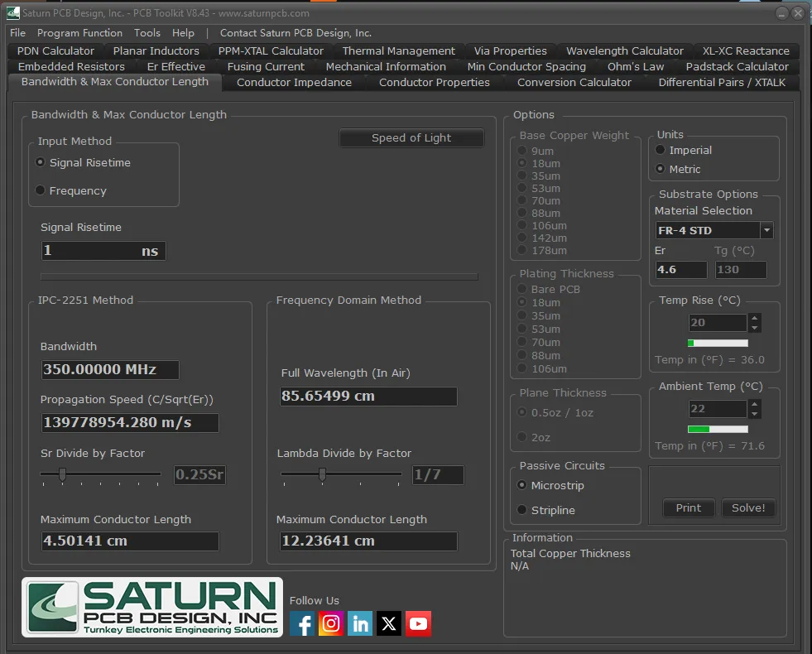812x654 pixels.
Task: Switch to Via Properties tab
Action: [x=510, y=50]
